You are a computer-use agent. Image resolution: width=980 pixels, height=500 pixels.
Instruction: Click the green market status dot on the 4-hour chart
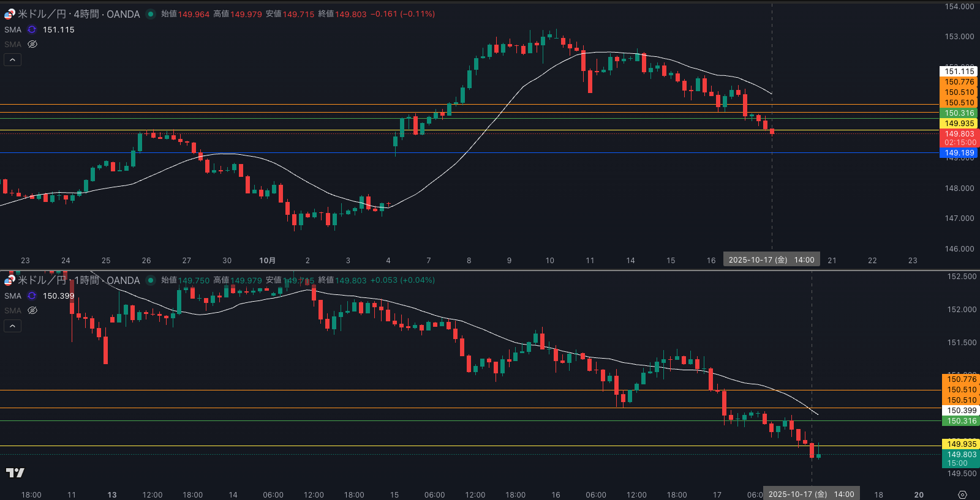coord(151,14)
